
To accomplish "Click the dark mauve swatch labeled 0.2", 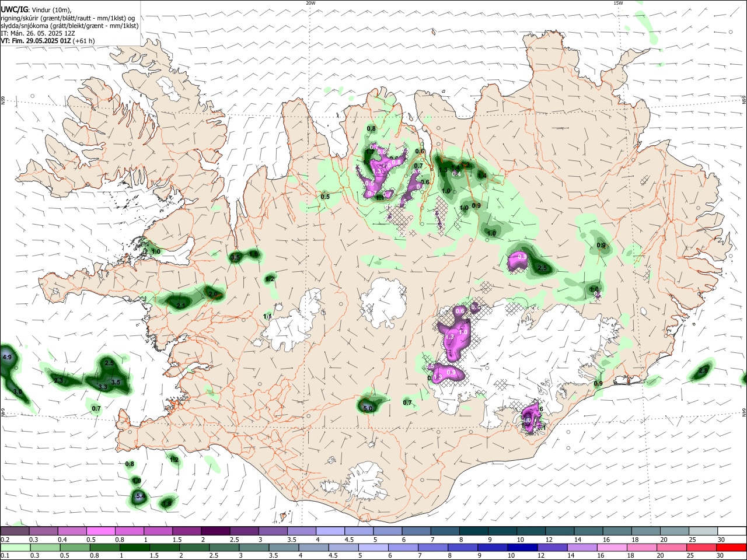I will [15, 531].
